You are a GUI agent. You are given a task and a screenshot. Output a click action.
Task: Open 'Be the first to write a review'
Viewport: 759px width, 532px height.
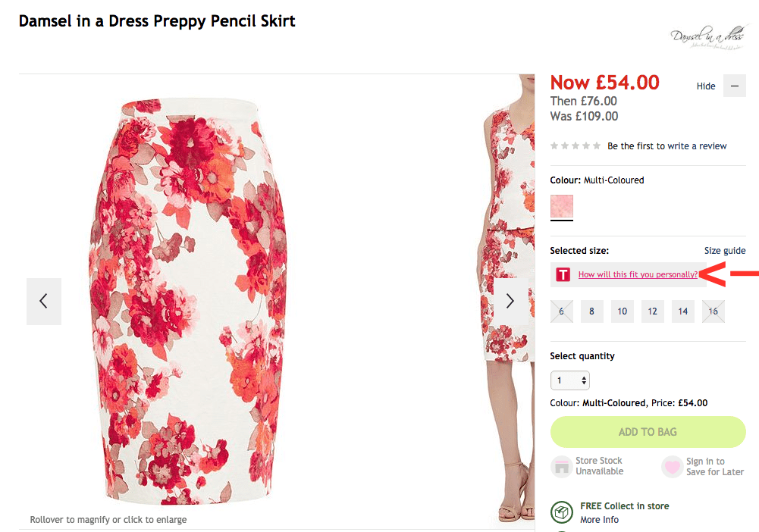tap(667, 146)
